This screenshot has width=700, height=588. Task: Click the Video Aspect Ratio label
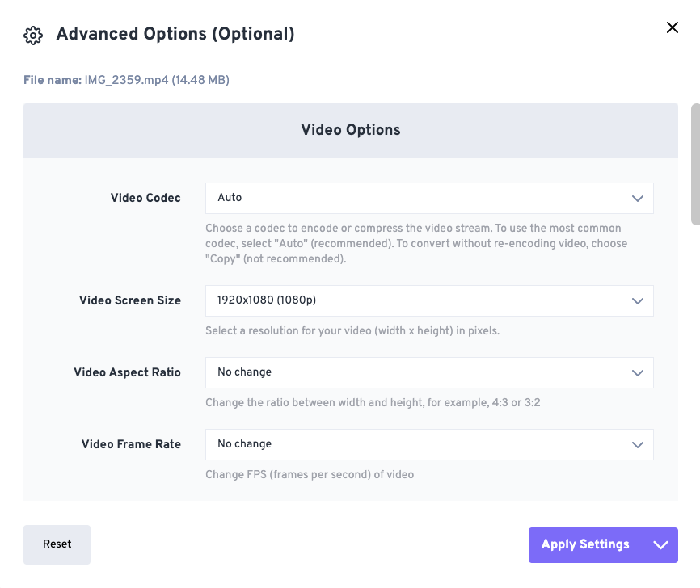(127, 372)
